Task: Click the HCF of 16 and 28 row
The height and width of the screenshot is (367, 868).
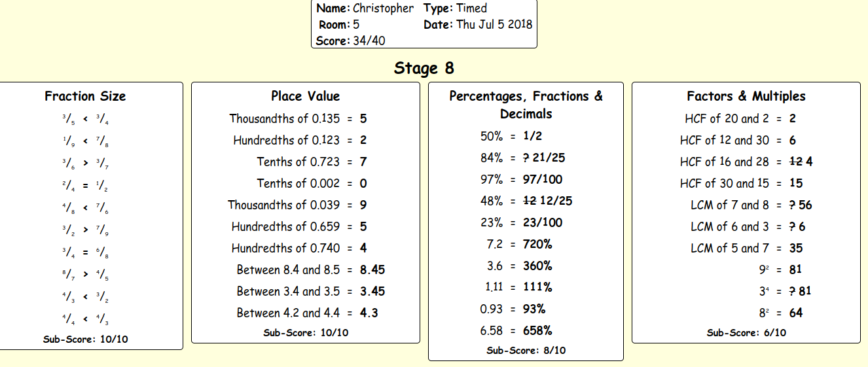Action: point(751,162)
